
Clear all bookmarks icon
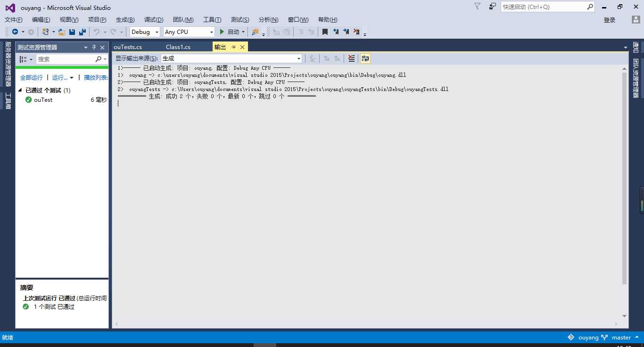click(356, 32)
